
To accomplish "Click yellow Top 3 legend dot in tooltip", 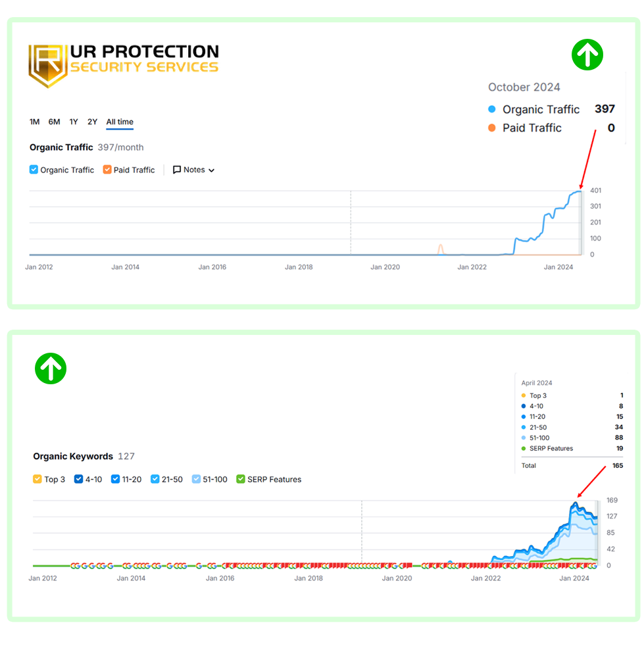I will [523, 395].
